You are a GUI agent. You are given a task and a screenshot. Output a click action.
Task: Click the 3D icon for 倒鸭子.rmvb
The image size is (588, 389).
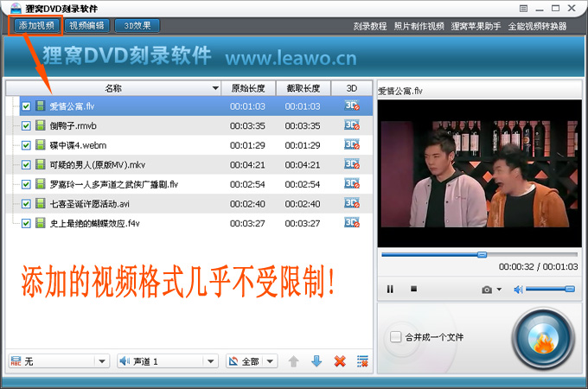(x=352, y=124)
